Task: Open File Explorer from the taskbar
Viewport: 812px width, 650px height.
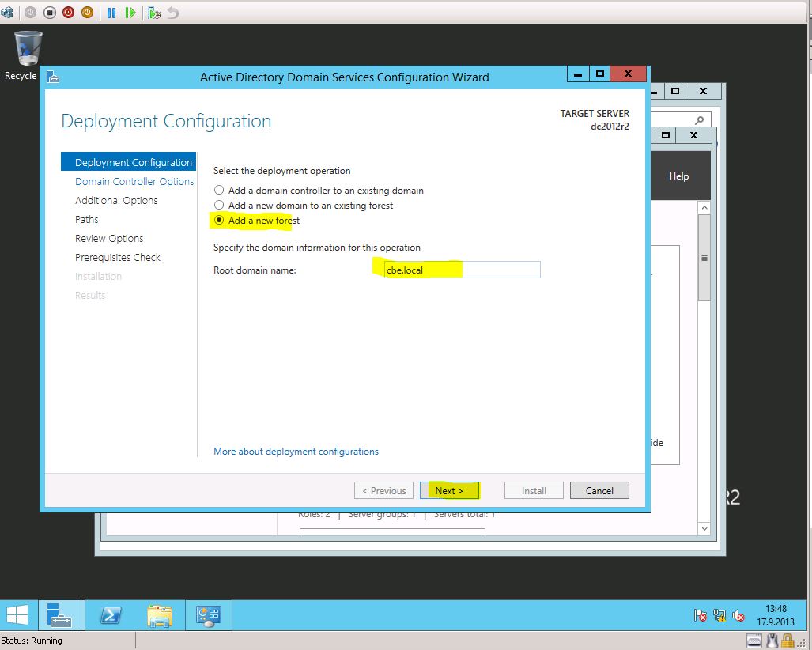Action: [x=160, y=614]
